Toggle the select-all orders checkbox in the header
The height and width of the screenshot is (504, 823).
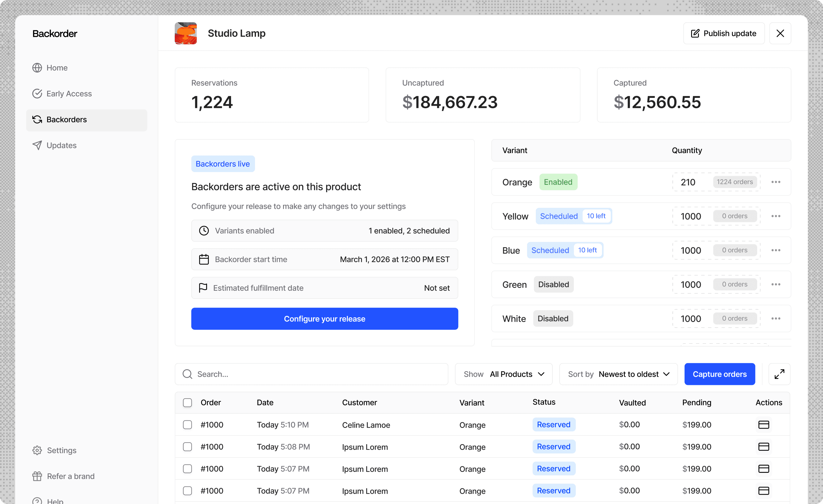tap(187, 402)
